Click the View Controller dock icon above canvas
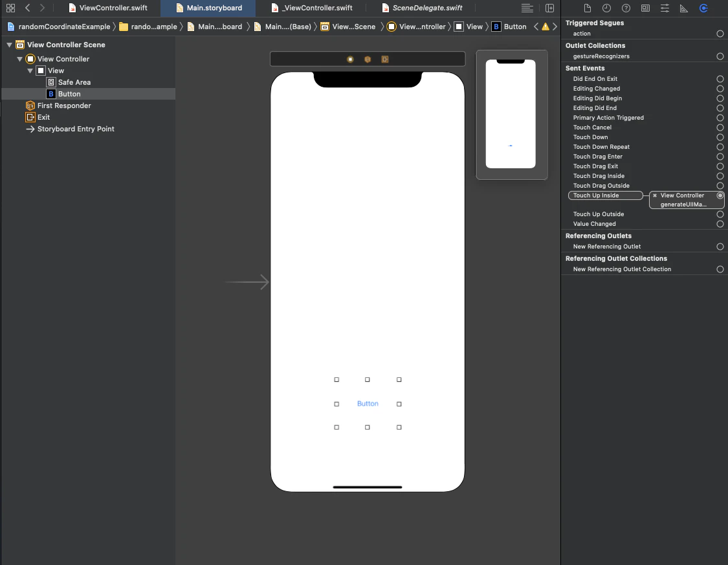The height and width of the screenshot is (565, 728). click(351, 60)
